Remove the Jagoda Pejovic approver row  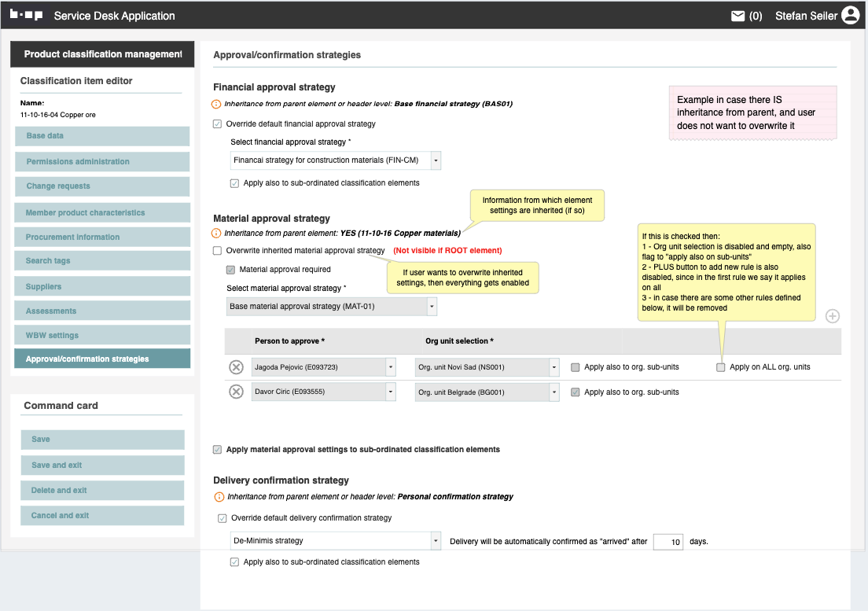(x=236, y=367)
